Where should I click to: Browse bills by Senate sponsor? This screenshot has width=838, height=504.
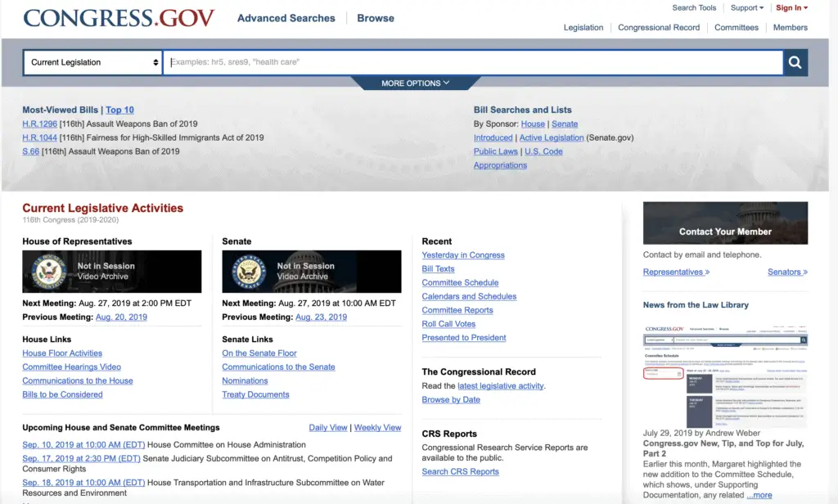[565, 124]
